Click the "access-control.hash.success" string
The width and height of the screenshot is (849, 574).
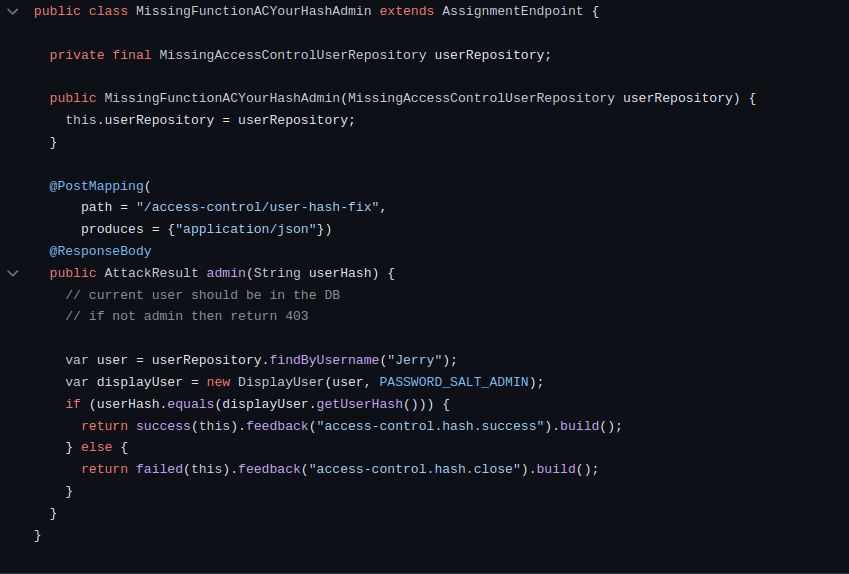tap(430, 426)
